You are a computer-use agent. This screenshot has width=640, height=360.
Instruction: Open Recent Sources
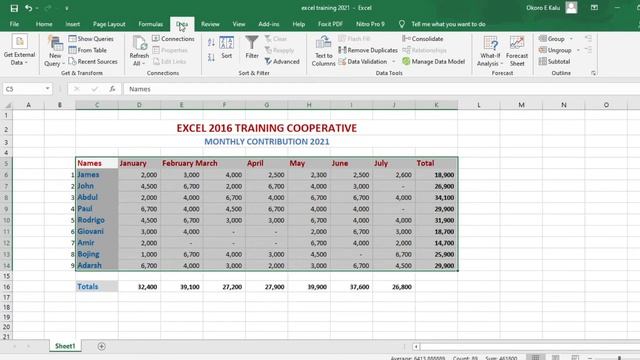coord(93,62)
